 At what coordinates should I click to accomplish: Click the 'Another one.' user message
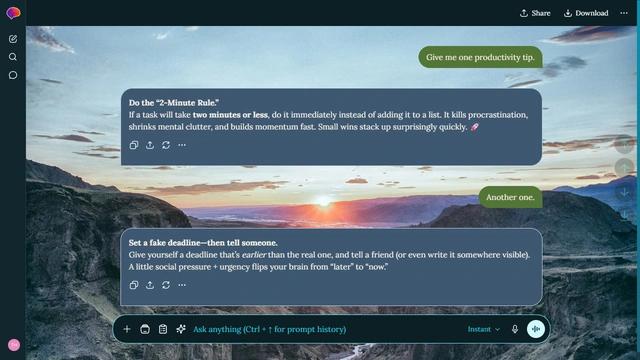pos(510,197)
